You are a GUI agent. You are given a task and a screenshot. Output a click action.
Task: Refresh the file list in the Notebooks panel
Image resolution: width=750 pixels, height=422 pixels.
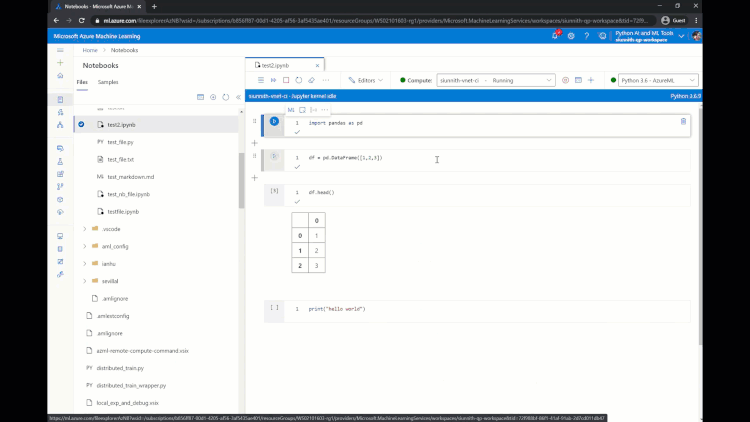tap(226, 97)
